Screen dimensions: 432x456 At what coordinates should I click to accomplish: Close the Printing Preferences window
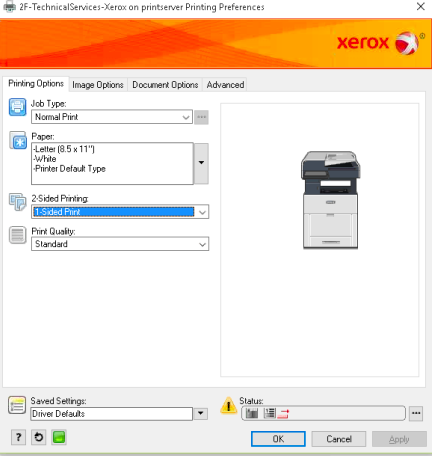point(421,6)
